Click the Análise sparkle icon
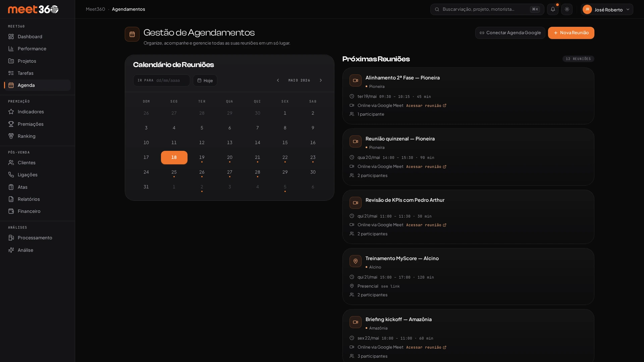 coord(11,250)
